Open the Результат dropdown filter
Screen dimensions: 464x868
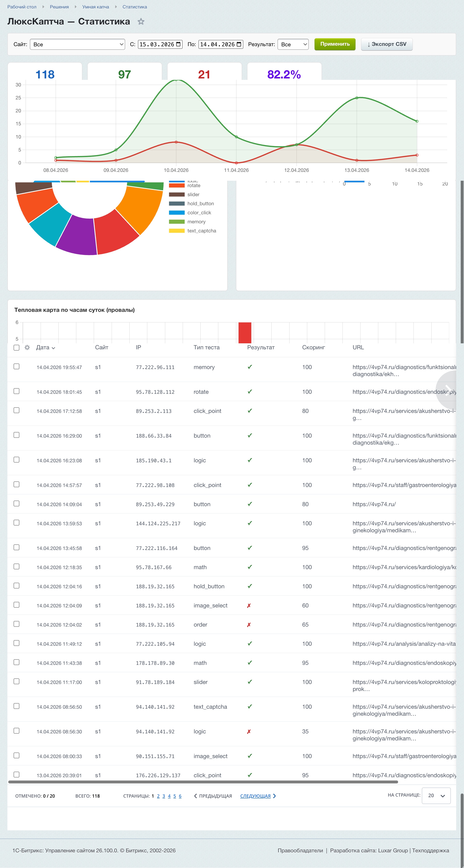pos(293,44)
